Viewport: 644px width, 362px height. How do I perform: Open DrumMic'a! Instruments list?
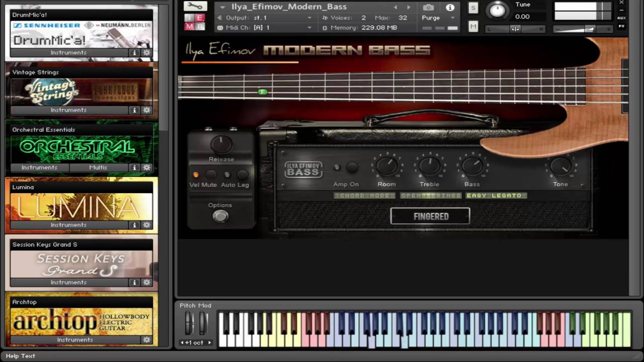pyautogui.click(x=69, y=52)
